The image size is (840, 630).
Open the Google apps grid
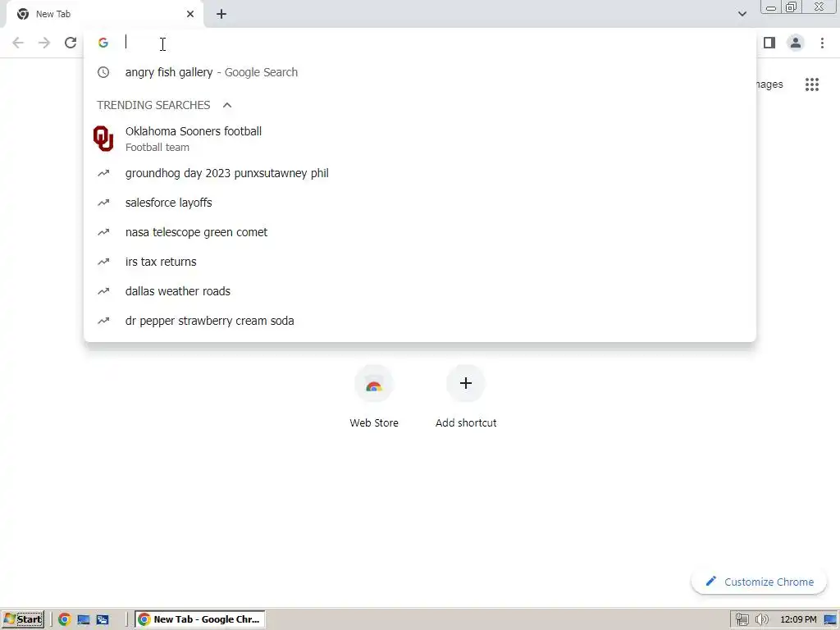[x=812, y=84]
